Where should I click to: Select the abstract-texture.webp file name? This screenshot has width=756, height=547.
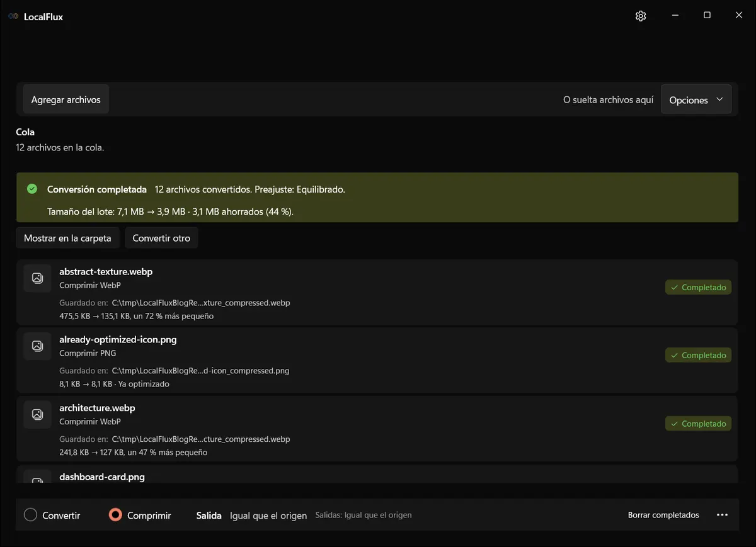pyautogui.click(x=106, y=272)
